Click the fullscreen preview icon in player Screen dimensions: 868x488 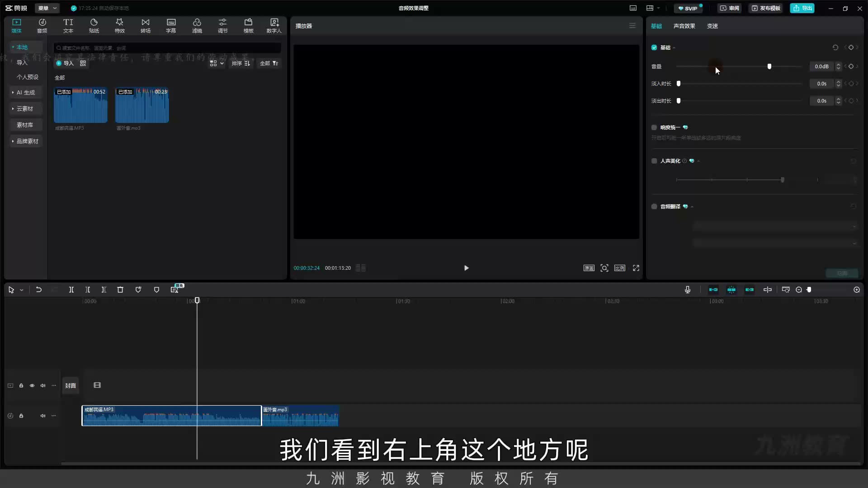[x=636, y=268]
